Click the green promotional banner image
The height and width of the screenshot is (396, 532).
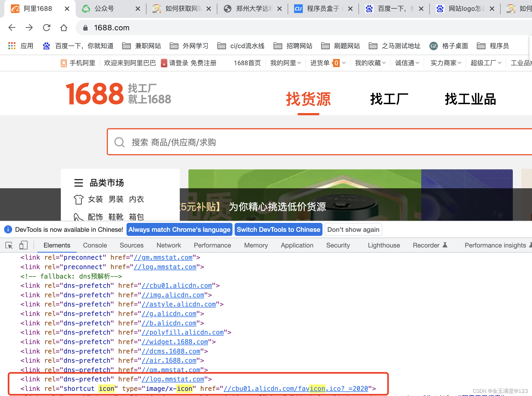point(305,195)
